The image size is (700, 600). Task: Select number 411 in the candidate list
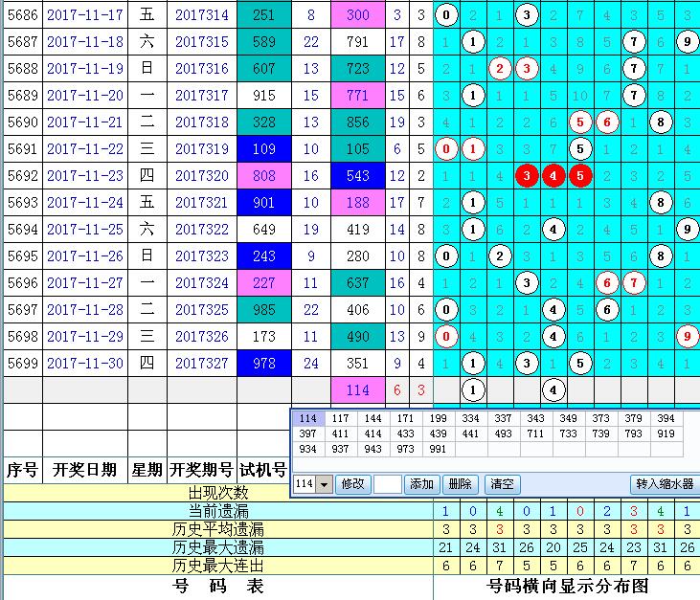(341, 433)
